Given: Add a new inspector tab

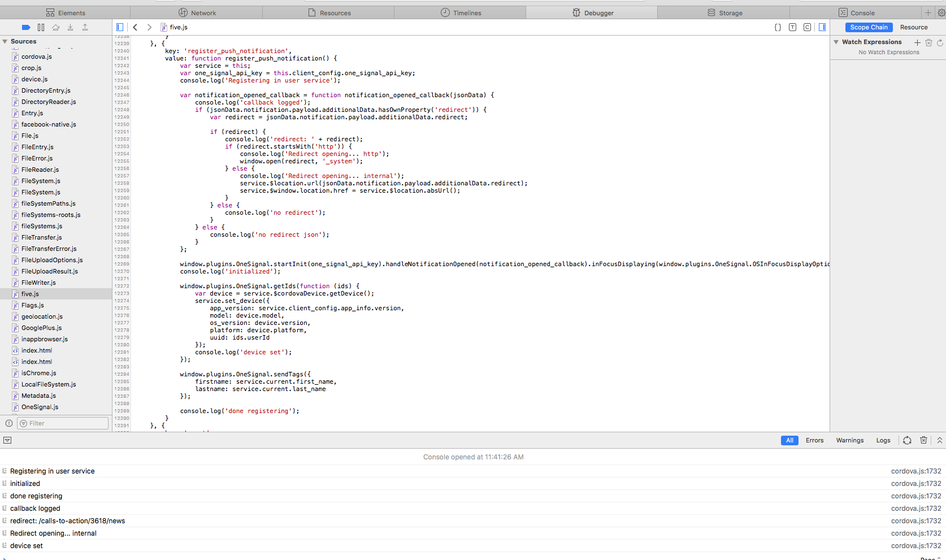Looking at the screenshot, I should (x=928, y=12).
